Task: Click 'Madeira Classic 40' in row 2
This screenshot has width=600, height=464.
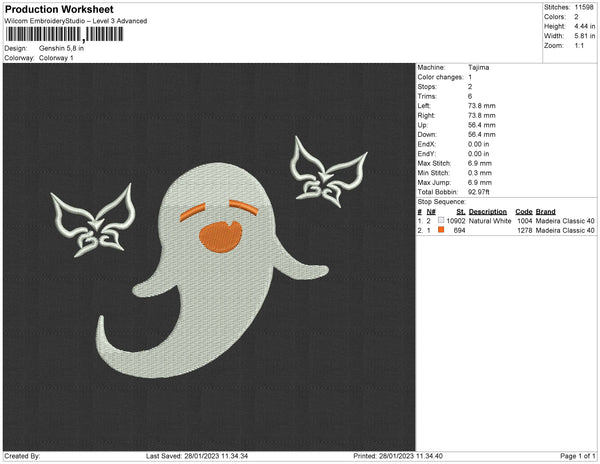Action: [565, 230]
